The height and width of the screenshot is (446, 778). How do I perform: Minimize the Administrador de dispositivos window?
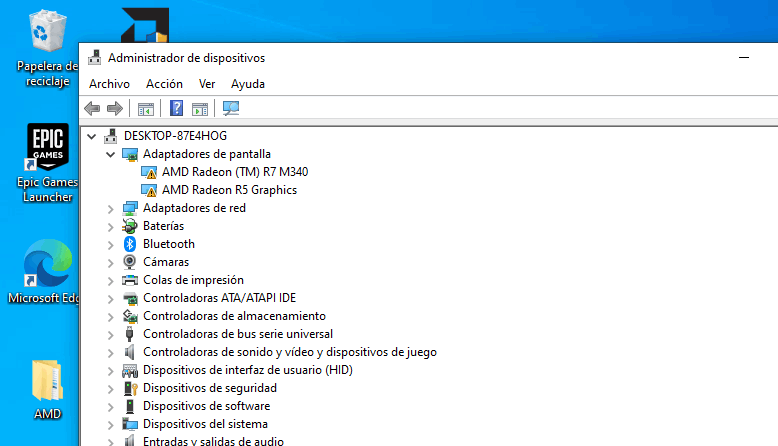tap(744, 58)
